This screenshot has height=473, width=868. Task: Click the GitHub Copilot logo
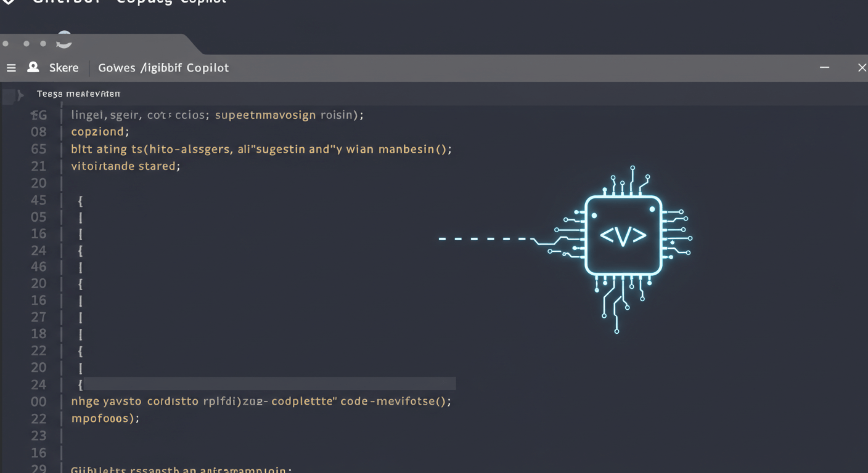click(9, 2)
